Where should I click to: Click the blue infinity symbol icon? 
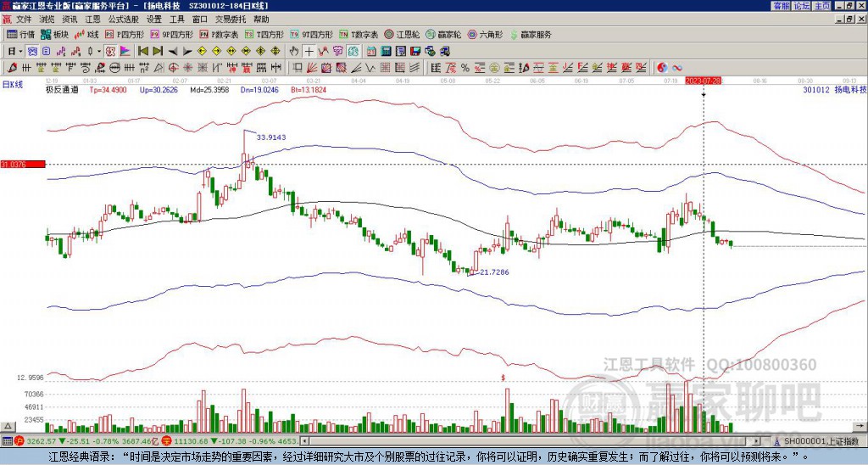677,68
